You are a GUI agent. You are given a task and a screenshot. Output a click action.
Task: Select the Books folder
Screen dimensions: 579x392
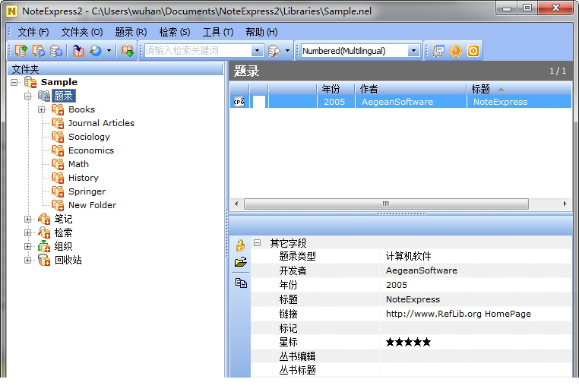[x=81, y=109]
